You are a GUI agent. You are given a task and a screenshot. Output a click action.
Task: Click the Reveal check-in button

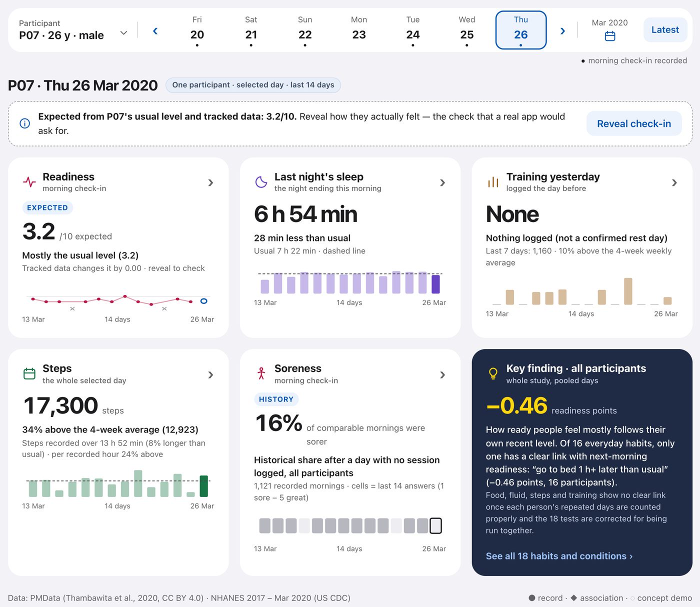(x=634, y=123)
